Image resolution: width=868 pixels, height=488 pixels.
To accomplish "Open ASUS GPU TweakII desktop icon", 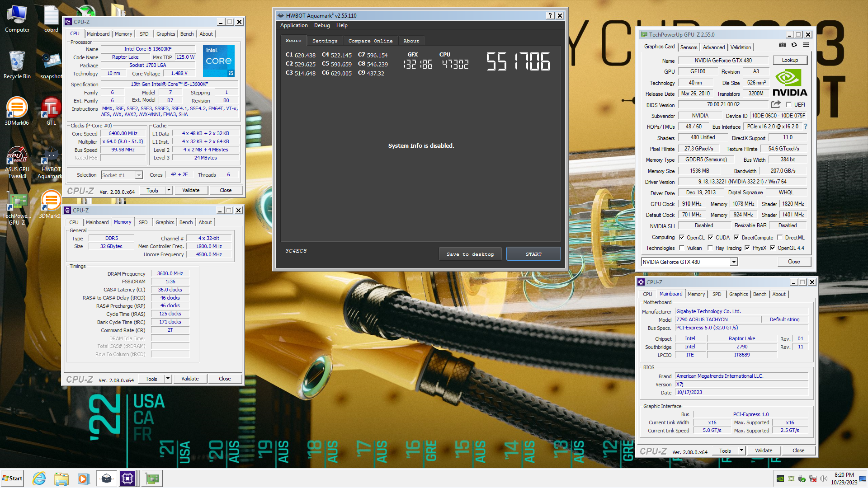I will (17, 162).
